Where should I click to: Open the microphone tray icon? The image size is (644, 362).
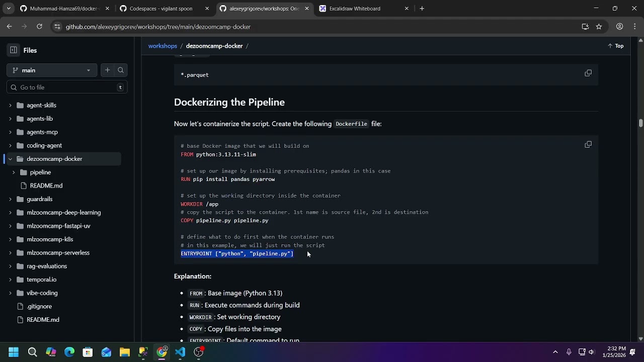point(569,352)
